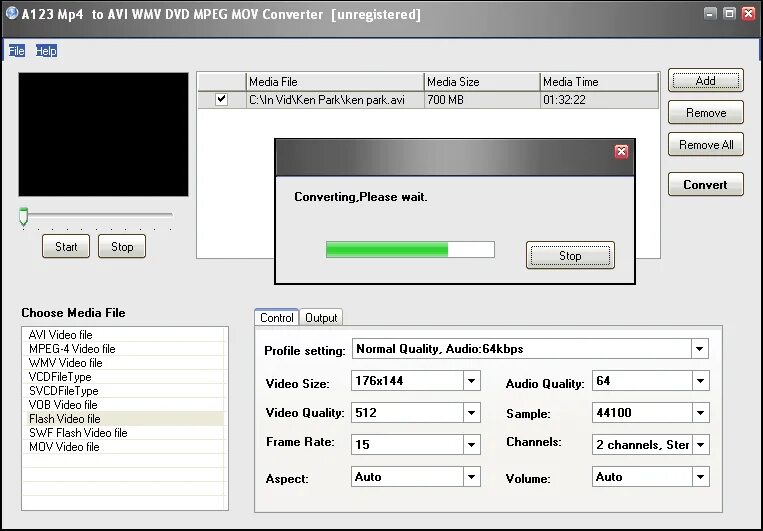The image size is (763, 531).
Task: Maximize the converter window
Action: point(729,14)
